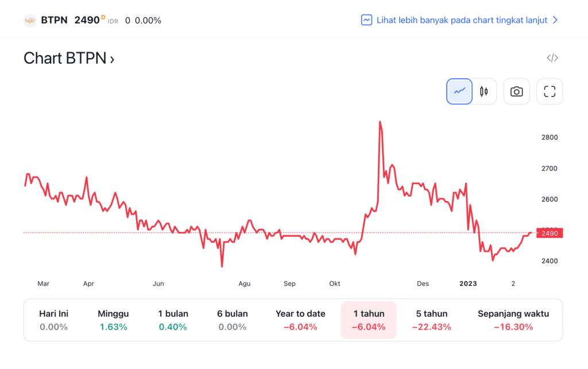Open the chart in fullscreen mode
Viewport: 588px width, 369px height.
pos(550,91)
